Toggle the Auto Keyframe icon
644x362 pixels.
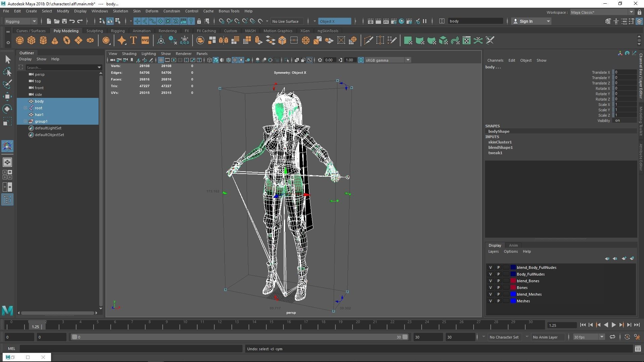(x=627, y=337)
